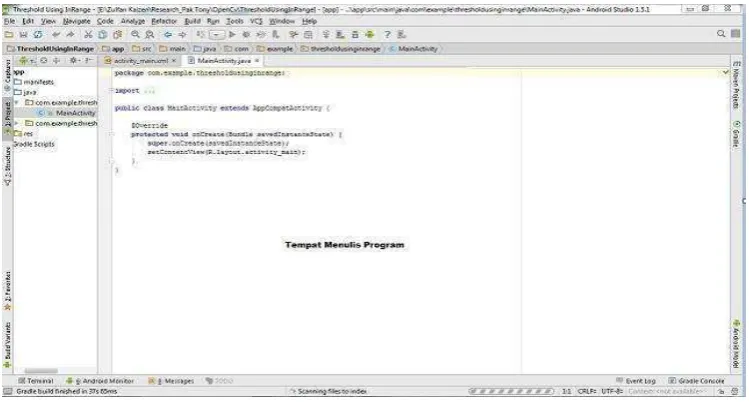Close the MainActivity.java editor tab

(x=257, y=61)
